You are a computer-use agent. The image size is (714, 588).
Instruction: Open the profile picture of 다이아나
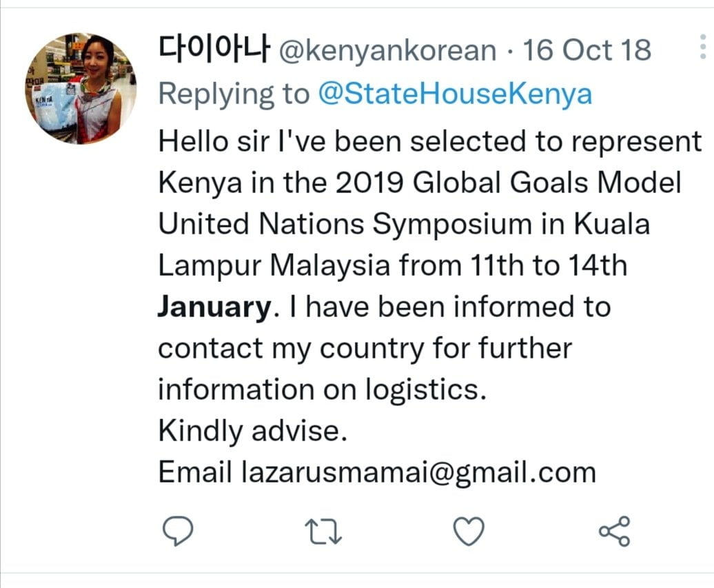click(81, 89)
